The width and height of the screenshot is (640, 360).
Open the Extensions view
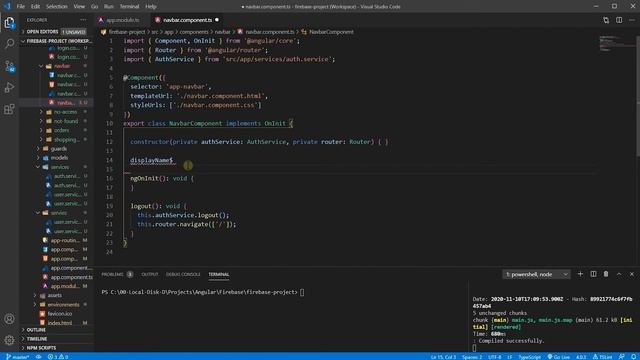(9, 109)
